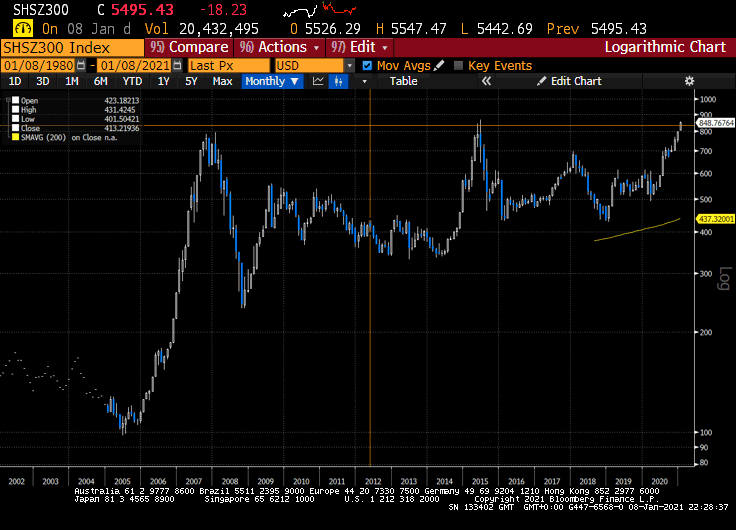Click the 95) Compare button
This screenshot has width=736, height=530.
click(x=189, y=47)
